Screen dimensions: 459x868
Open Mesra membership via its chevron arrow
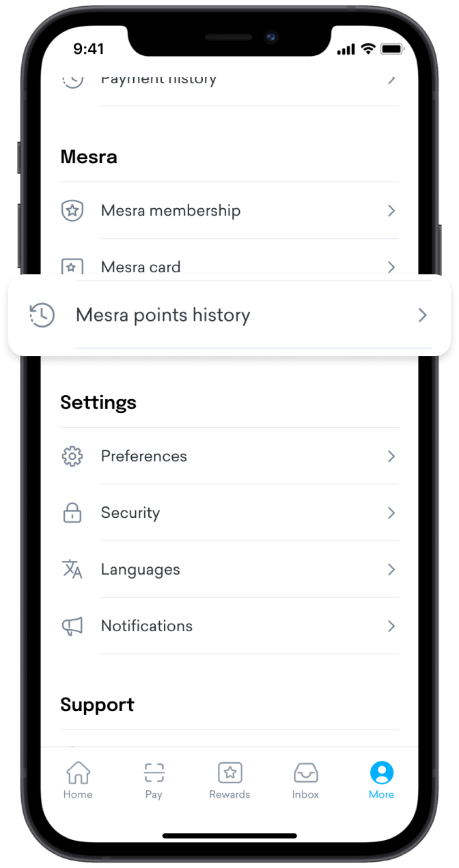(x=391, y=211)
